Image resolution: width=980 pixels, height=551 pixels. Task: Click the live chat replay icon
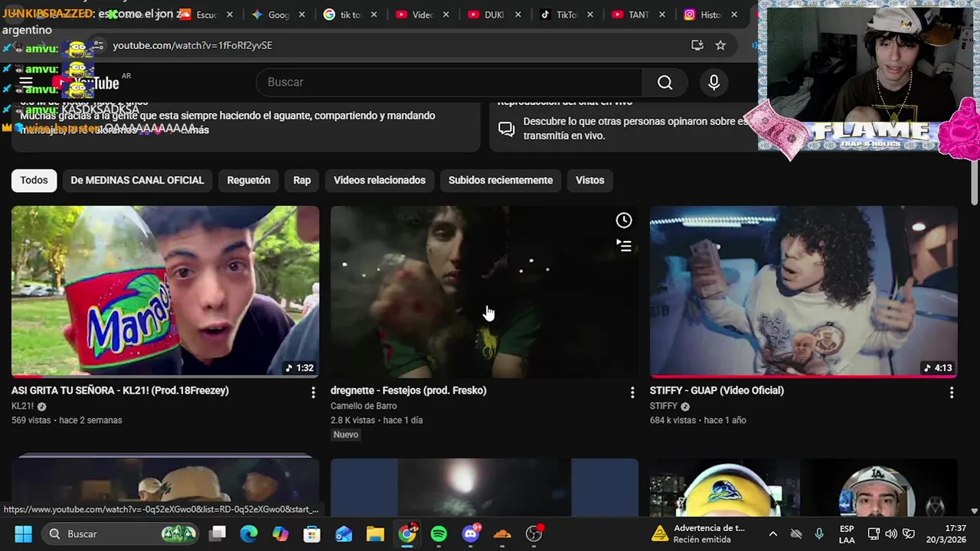pos(506,129)
